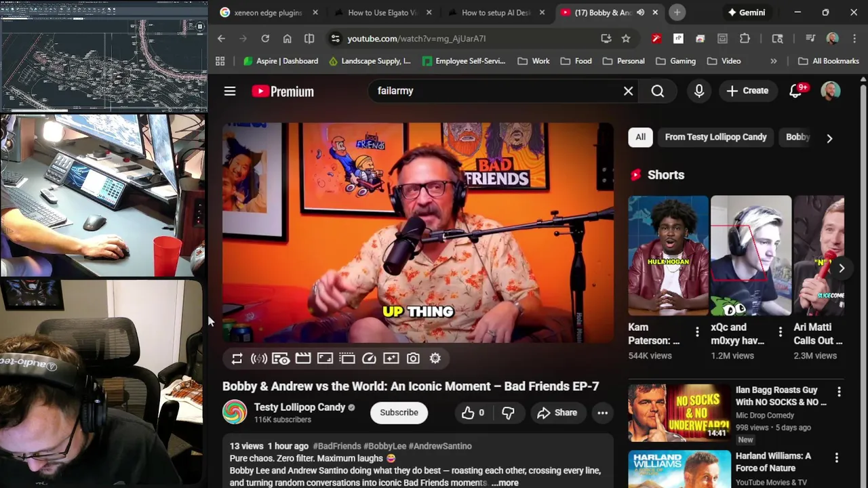Open the media controls music icon
This screenshot has width=868, height=488.
[810, 39]
